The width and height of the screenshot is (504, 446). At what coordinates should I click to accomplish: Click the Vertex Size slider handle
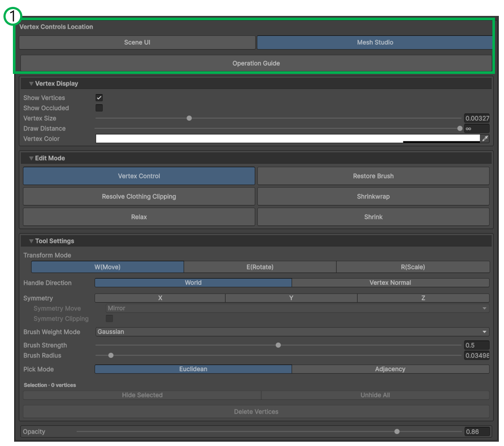[x=189, y=118]
